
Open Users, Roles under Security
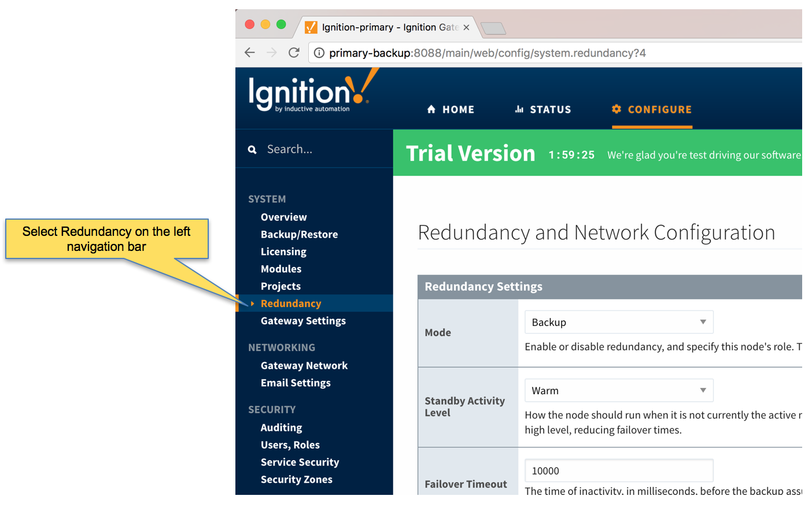pos(290,445)
